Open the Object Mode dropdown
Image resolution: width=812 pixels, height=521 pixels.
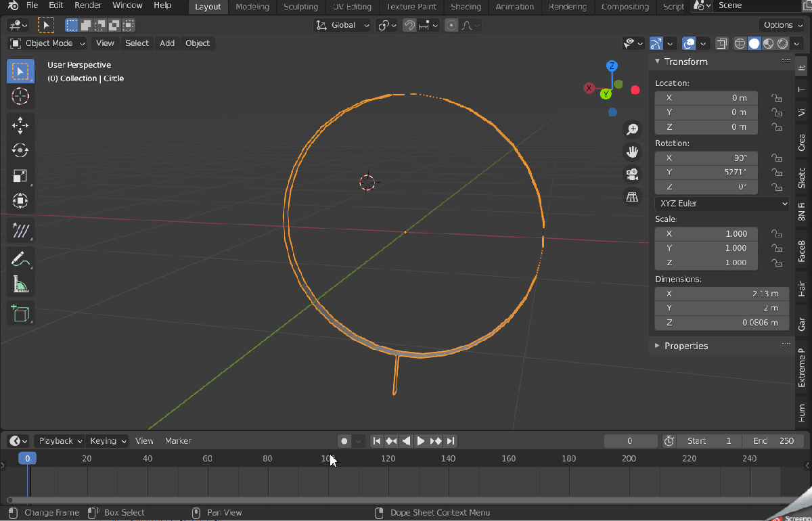coord(48,43)
